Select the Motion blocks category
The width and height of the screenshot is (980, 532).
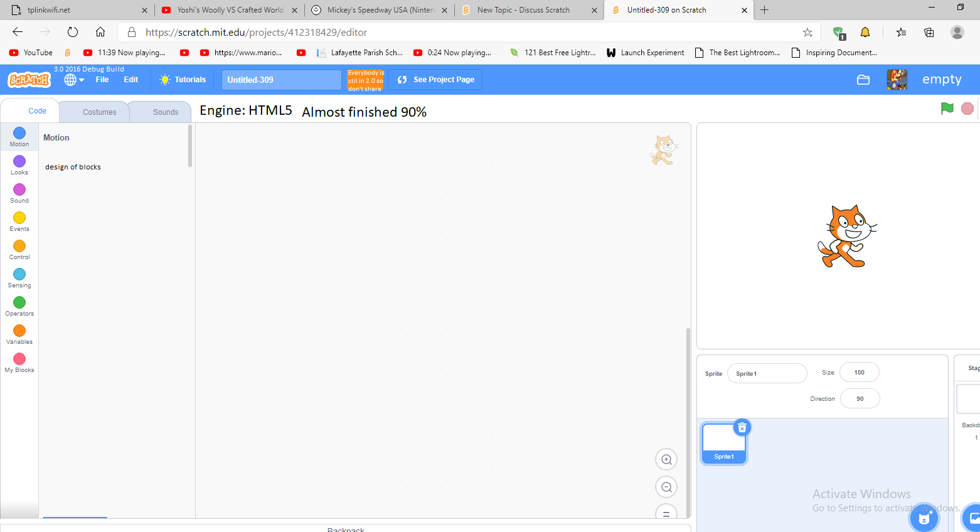[19, 136]
